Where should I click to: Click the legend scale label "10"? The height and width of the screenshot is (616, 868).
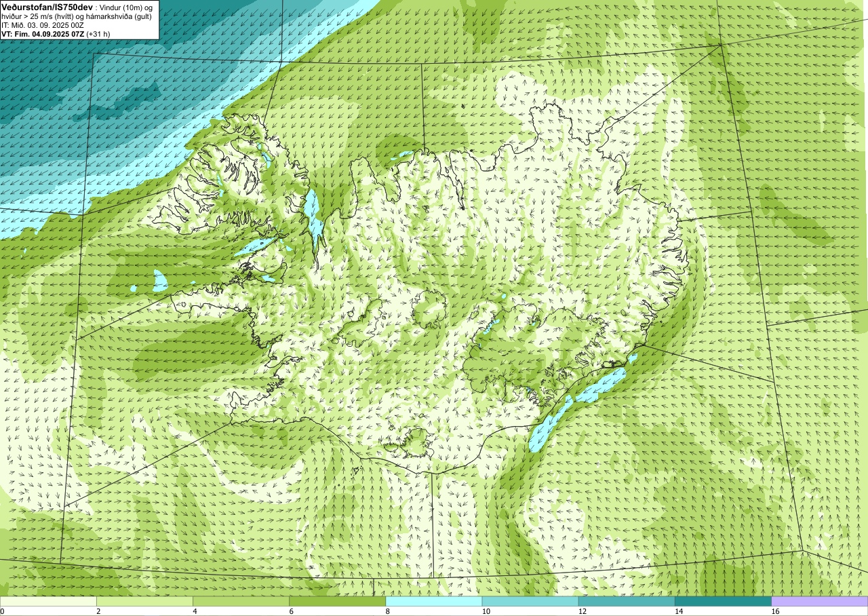point(486,611)
